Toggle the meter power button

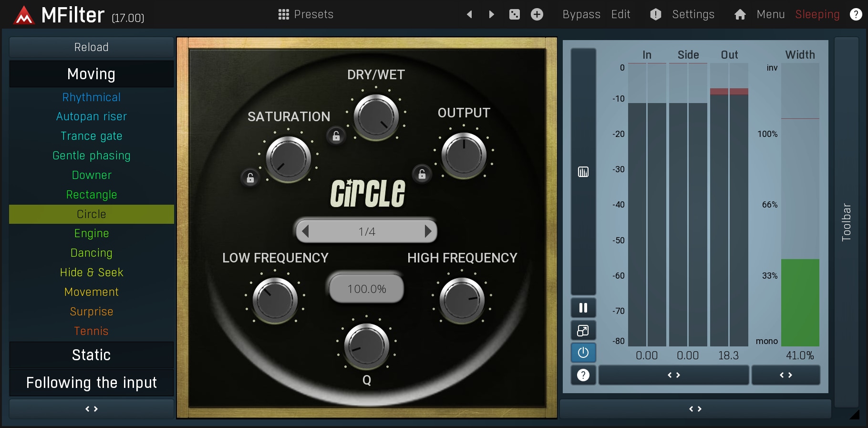[x=583, y=353]
